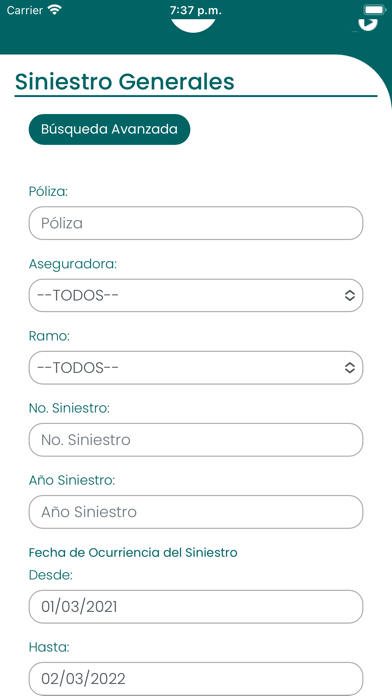Screen dimensions: 392x696
Task: Expand the Ramo dropdown list
Action: (196, 368)
